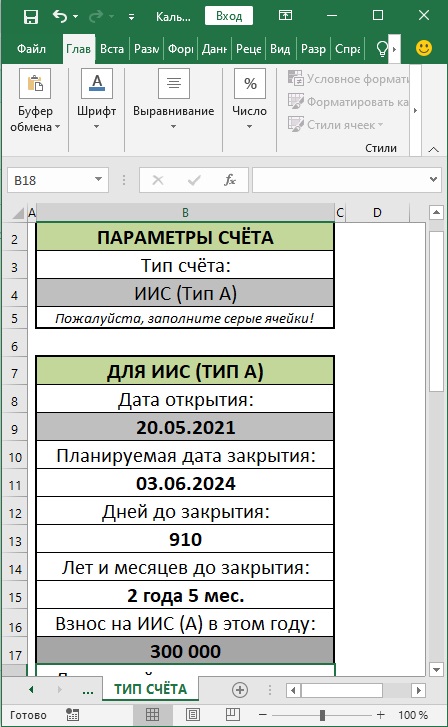Image resolution: width=448 pixels, height=727 pixels.
Task: Collapse the ribbon with the chevron
Action: [x=434, y=149]
